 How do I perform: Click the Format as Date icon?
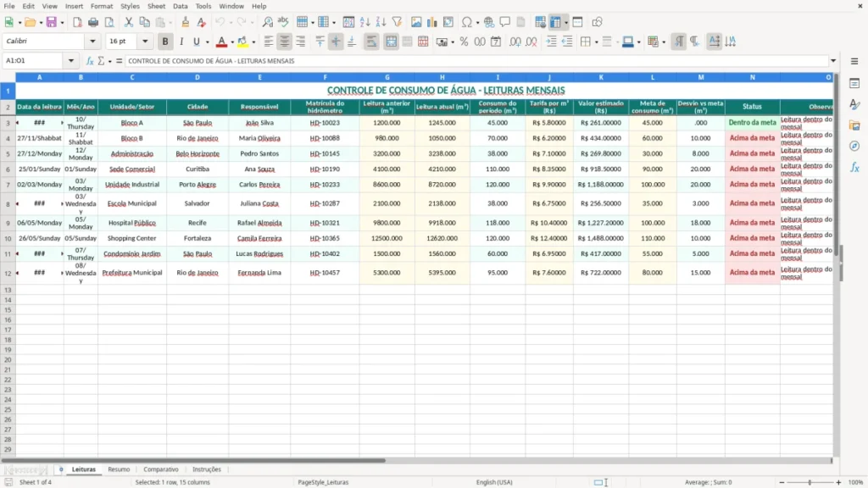tap(496, 42)
